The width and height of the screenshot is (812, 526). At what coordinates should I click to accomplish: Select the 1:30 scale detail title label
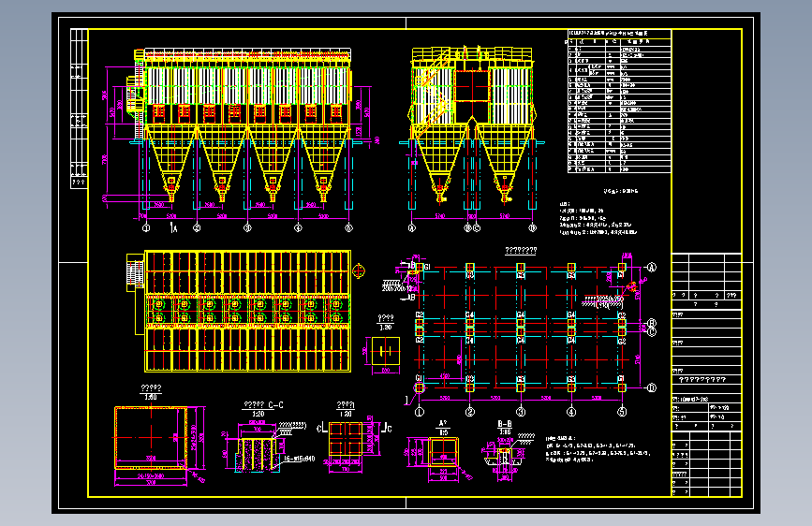(385, 323)
